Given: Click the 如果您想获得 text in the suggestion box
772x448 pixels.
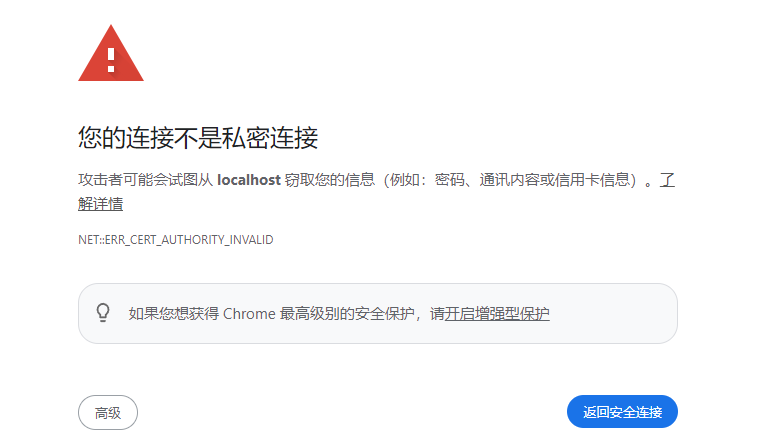Looking at the screenshot, I should (174, 314).
